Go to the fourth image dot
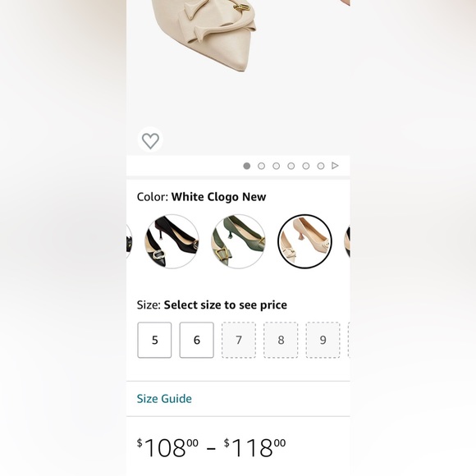This screenshot has height=476, width=476. [291, 166]
